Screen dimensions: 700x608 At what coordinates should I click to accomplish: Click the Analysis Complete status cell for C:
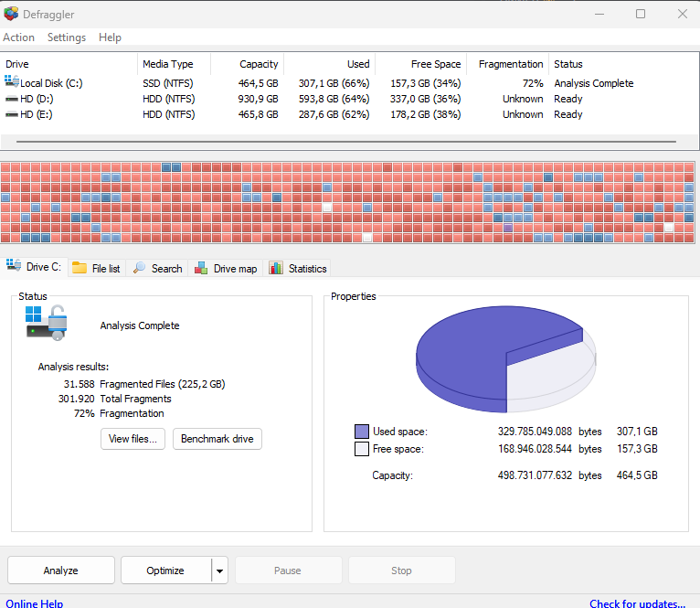(594, 83)
